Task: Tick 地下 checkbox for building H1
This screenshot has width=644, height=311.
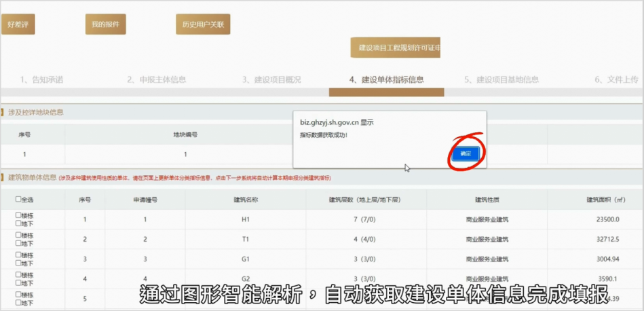Action: point(18,223)
